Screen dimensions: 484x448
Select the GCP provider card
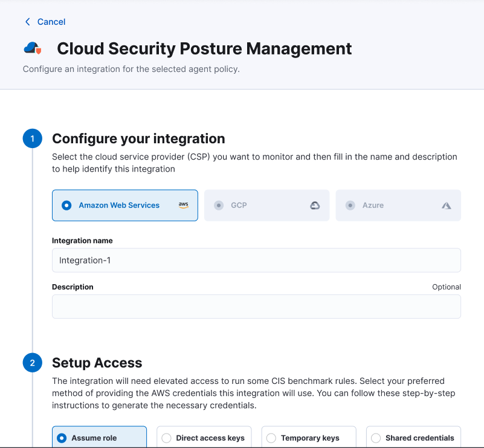(x=266, y=205)
